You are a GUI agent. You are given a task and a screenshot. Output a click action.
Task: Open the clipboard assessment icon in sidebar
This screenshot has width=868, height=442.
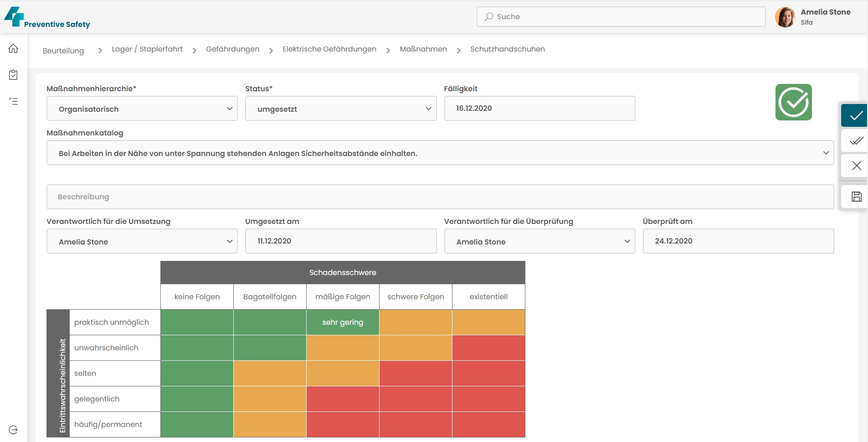[13, 75]
